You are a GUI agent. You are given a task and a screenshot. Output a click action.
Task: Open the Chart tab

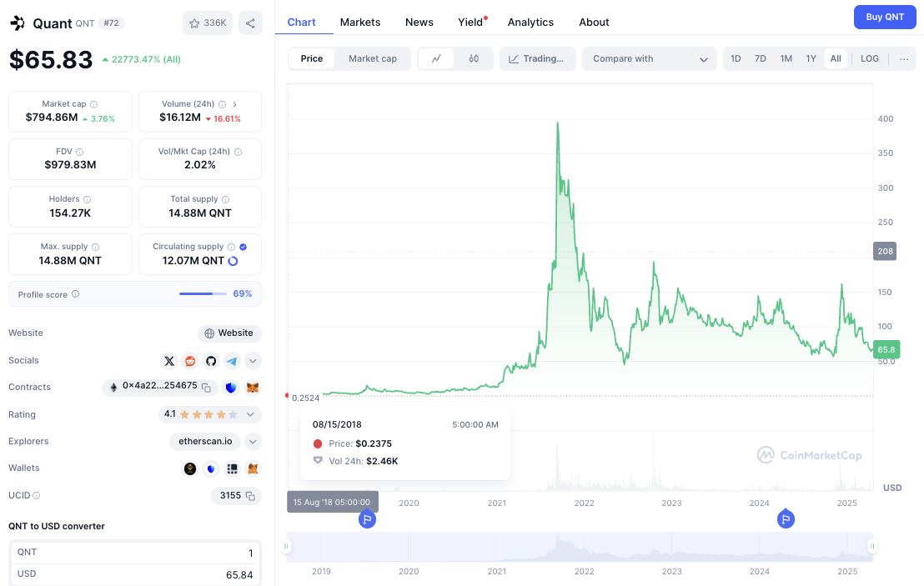[x=302, y=23]
